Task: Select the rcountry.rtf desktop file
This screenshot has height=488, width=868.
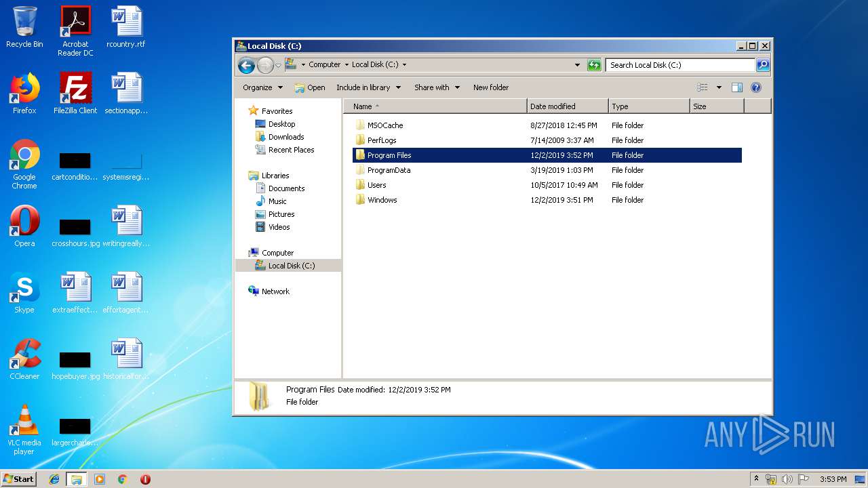Action: [x=126, y=27]
